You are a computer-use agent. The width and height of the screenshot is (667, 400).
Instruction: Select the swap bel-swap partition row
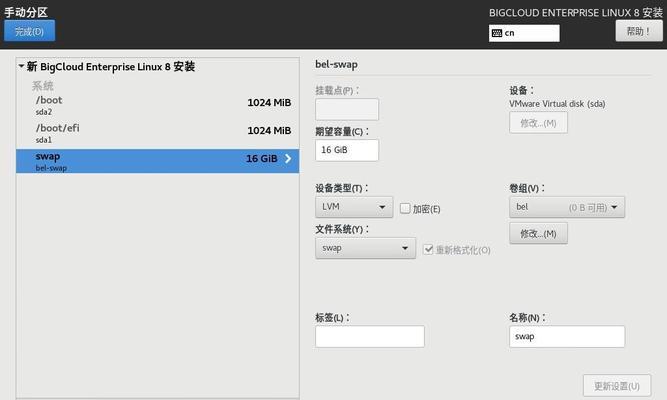(157, 161)
